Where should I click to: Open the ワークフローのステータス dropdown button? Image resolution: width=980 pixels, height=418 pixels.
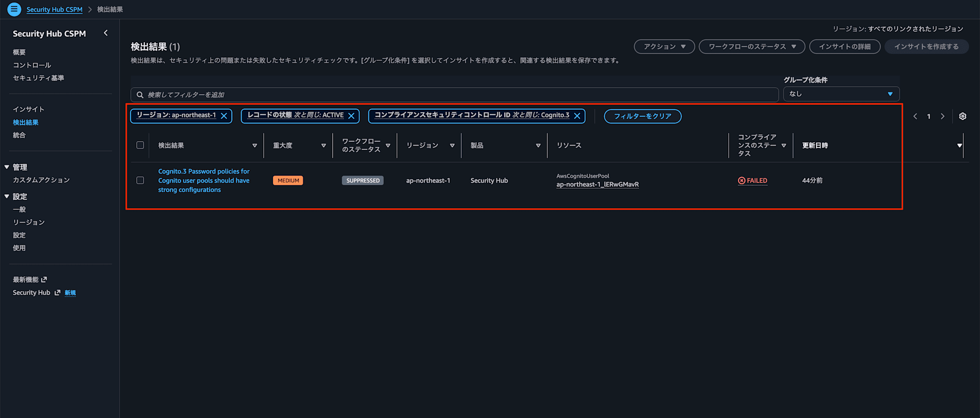tap(752, 47)
